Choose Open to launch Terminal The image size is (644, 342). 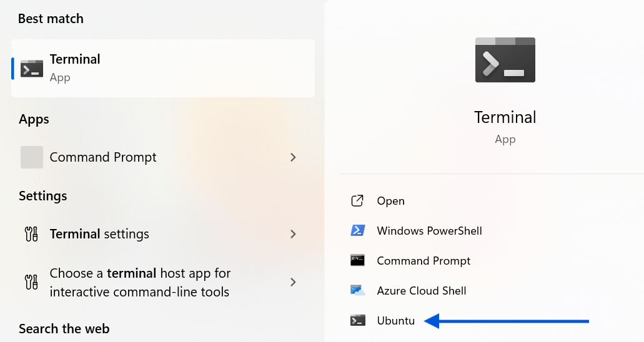[390, 201]
